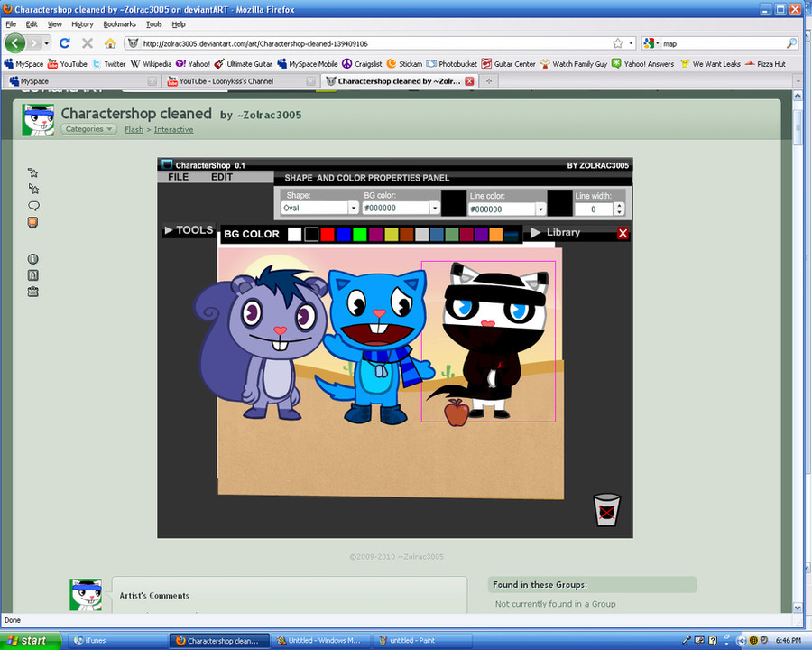Click the add-to-favourites star icon in sidebar
This screenshot has height=650, width=812.
(x=33, y=172)
